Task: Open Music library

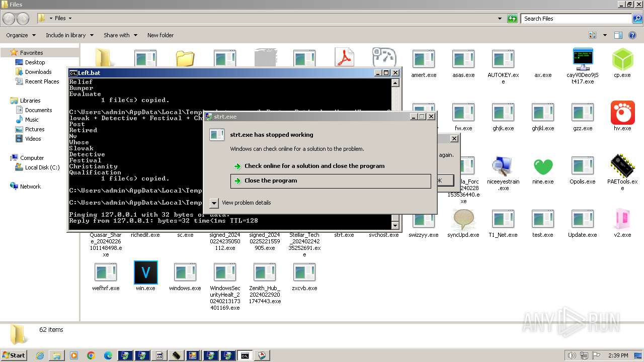Action: coord(32,120)
